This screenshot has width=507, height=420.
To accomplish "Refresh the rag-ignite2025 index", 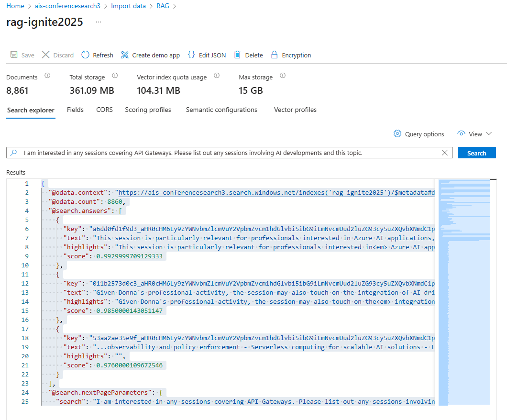I will (97, 55).
